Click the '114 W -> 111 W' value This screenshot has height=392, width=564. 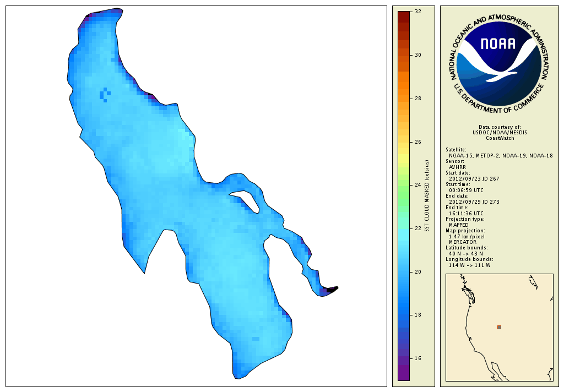coord(469,265)
